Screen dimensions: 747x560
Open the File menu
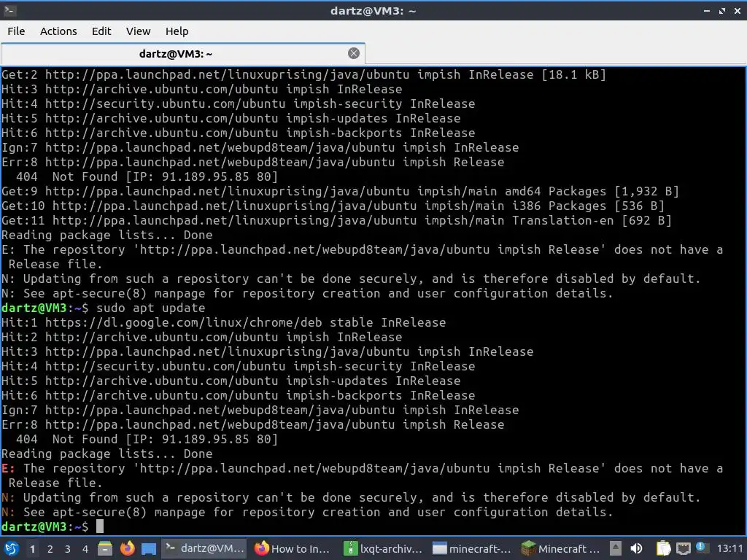click(x=16, y=31)
